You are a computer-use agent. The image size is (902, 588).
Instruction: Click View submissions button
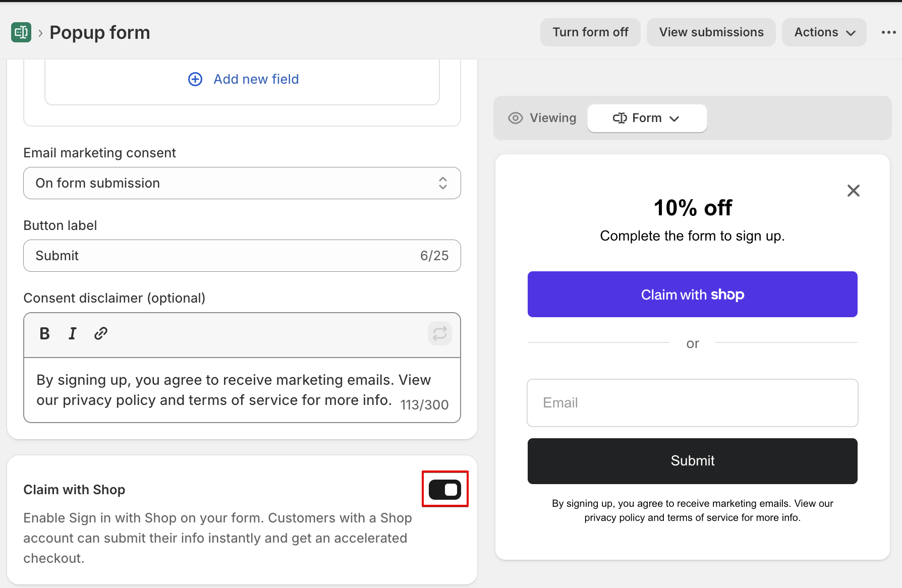pos(711,32)
